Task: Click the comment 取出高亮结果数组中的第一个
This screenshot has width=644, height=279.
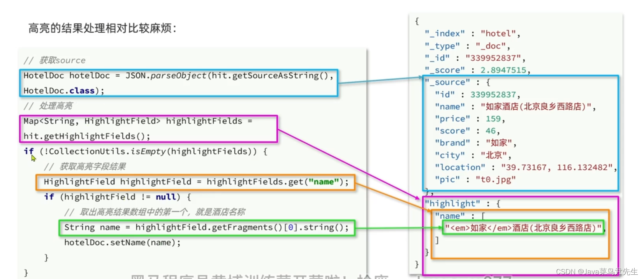Action: click(155, 212)
